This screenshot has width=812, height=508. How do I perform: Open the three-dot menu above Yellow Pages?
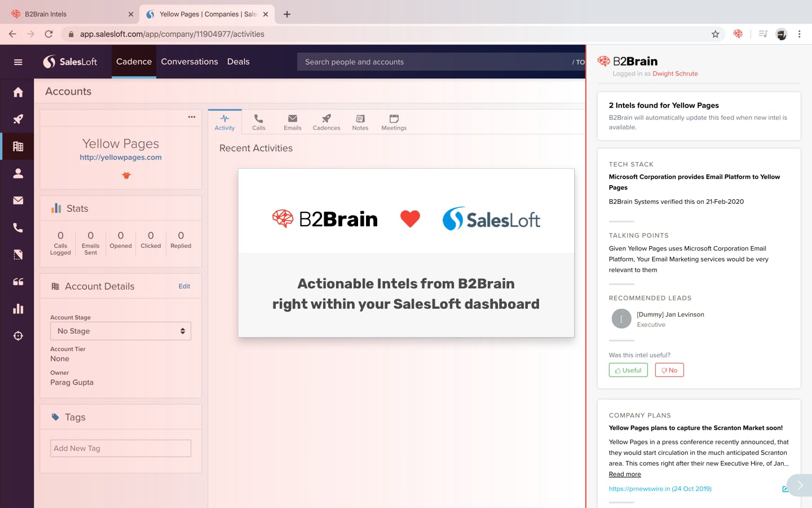click(x=192, y=117)
